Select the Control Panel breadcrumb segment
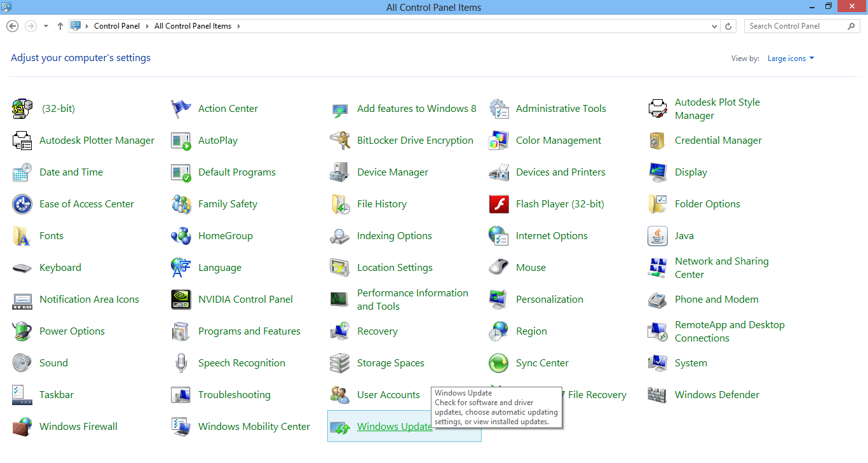868x463 pixels. [x=116, y=26]
